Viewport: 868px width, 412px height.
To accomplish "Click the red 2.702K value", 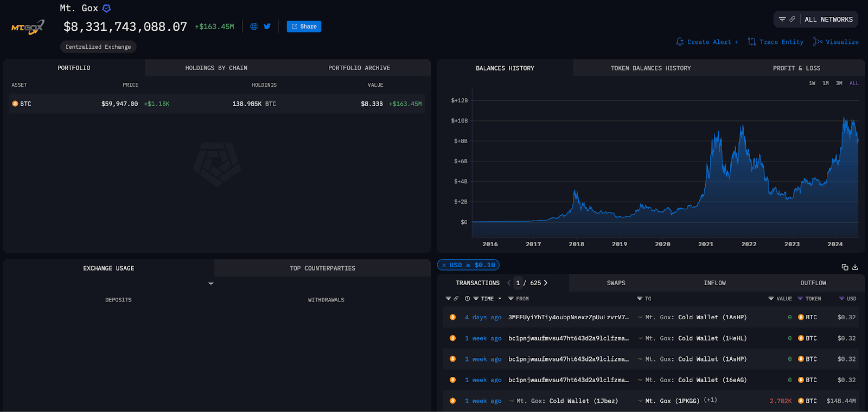I will [x=781, y=401].
